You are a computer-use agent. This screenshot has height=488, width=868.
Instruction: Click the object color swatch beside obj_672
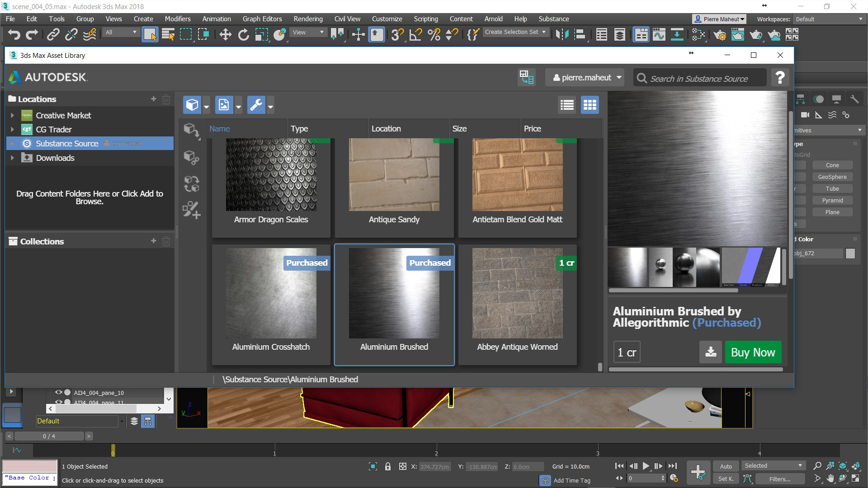click(x=850, y=253)
